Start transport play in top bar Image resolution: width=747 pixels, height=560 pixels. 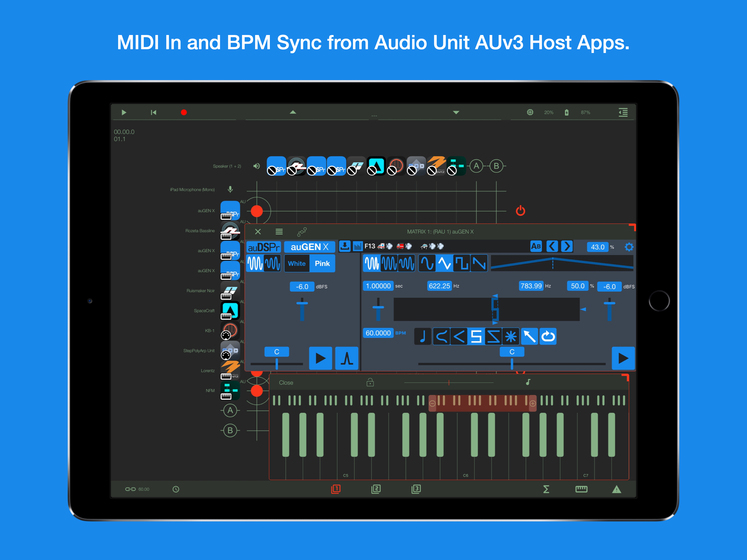pos(124,112)
